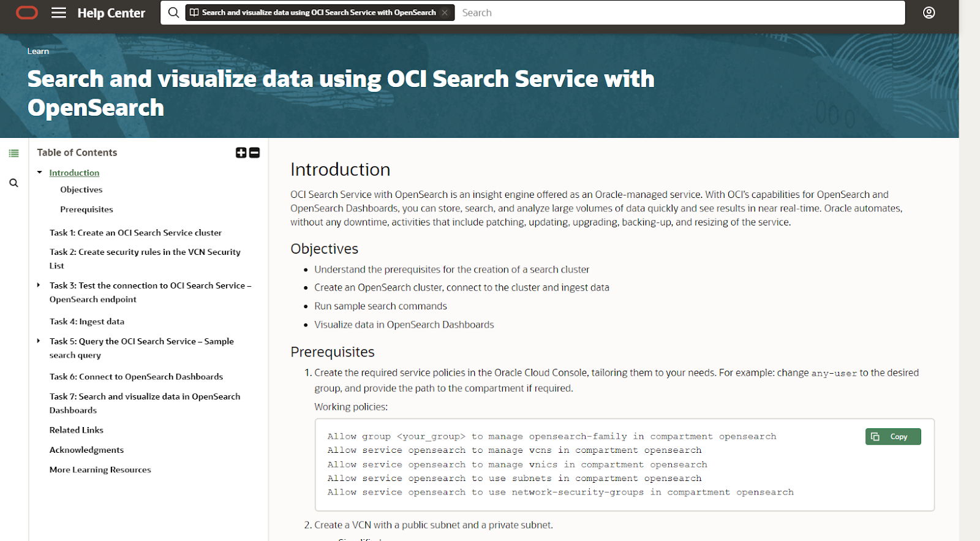Viewport: 980px width, 541px height.
Task: Click the Help Center title
Action: point(111,13)
